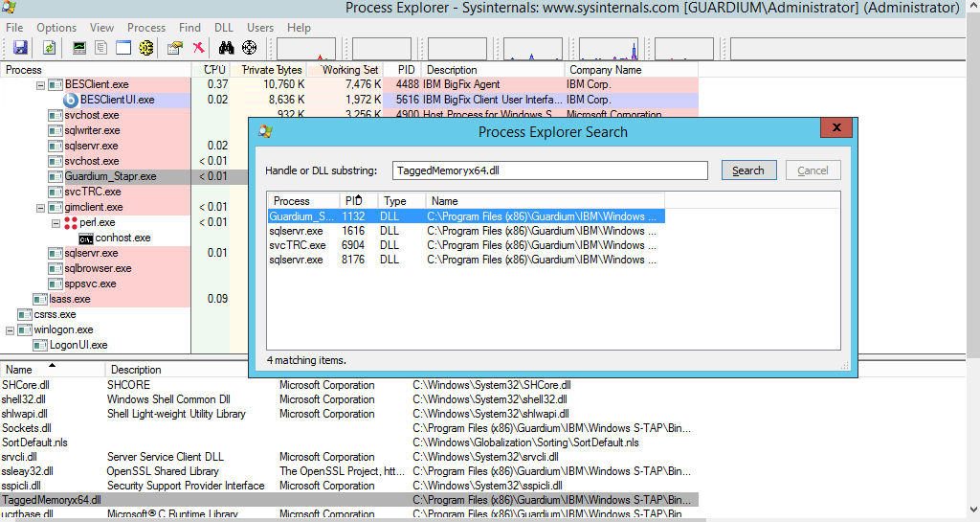Toggle the lower pane window icon
This screenshot has height=522, width=980.
point(123,48)
